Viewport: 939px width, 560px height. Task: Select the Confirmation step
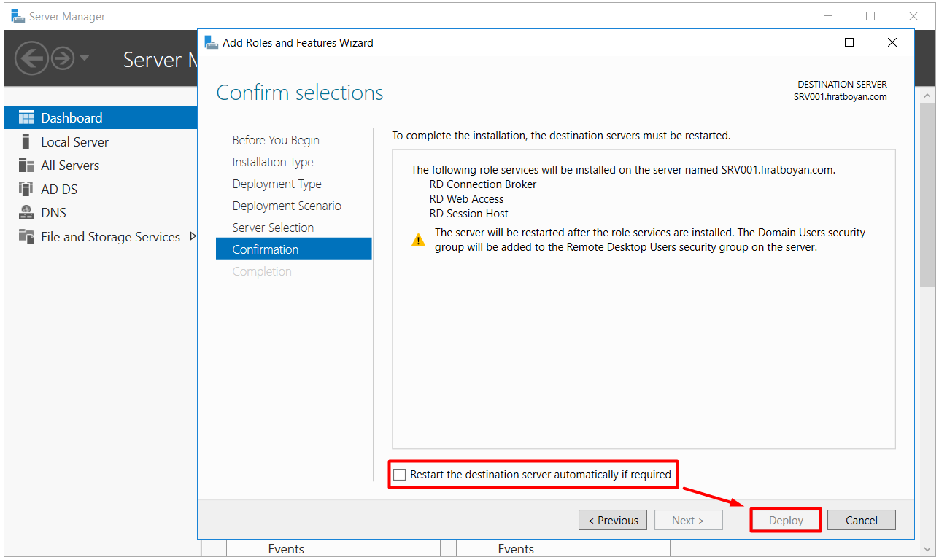tap(294, 249)
